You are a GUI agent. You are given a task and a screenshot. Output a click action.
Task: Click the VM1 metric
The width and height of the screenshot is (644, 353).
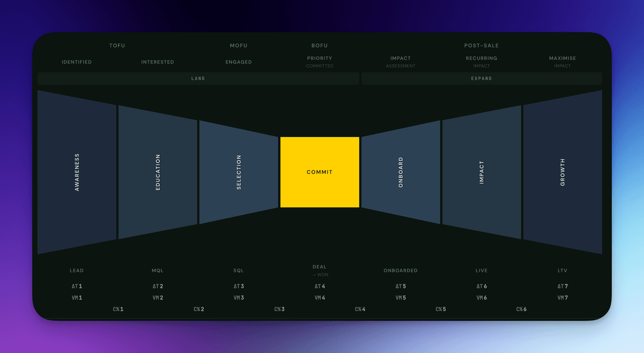click(77, 298)
